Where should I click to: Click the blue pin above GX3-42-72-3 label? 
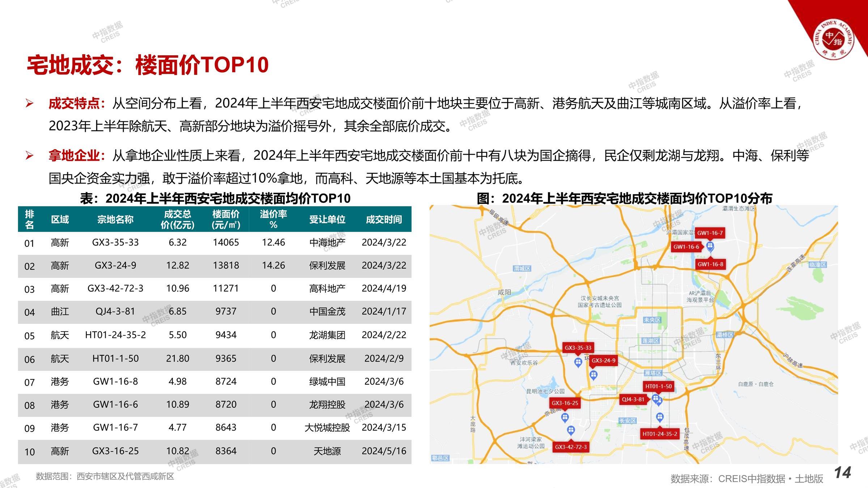(x=571, y=430)
